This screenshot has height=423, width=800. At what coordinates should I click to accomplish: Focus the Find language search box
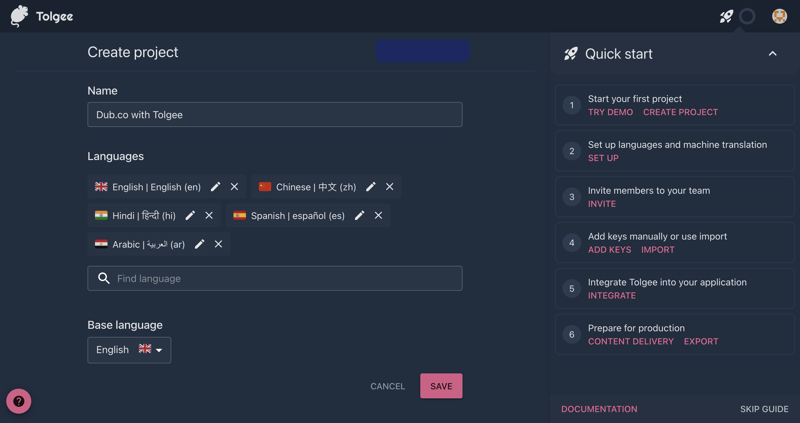tap(274, 278)
